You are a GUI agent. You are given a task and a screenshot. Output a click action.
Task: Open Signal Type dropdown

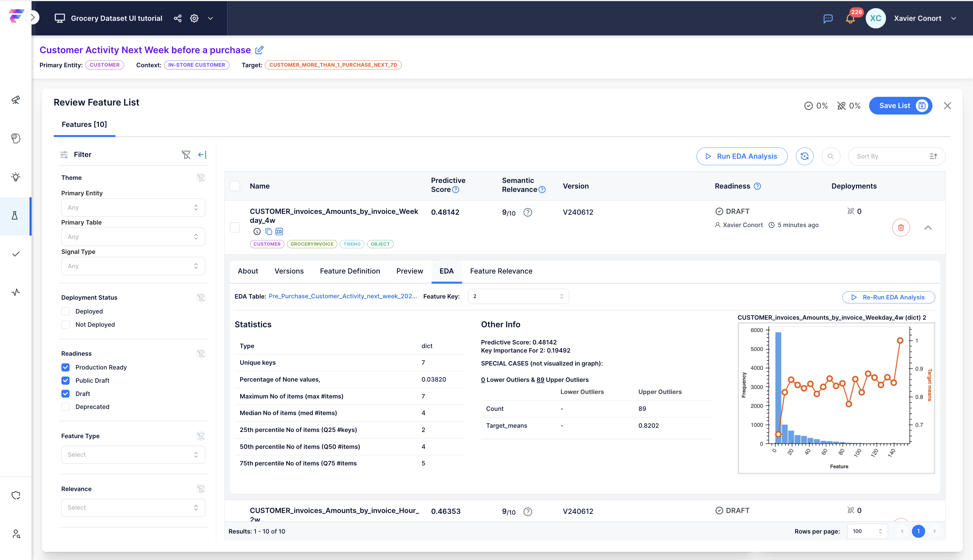[133, 266]
